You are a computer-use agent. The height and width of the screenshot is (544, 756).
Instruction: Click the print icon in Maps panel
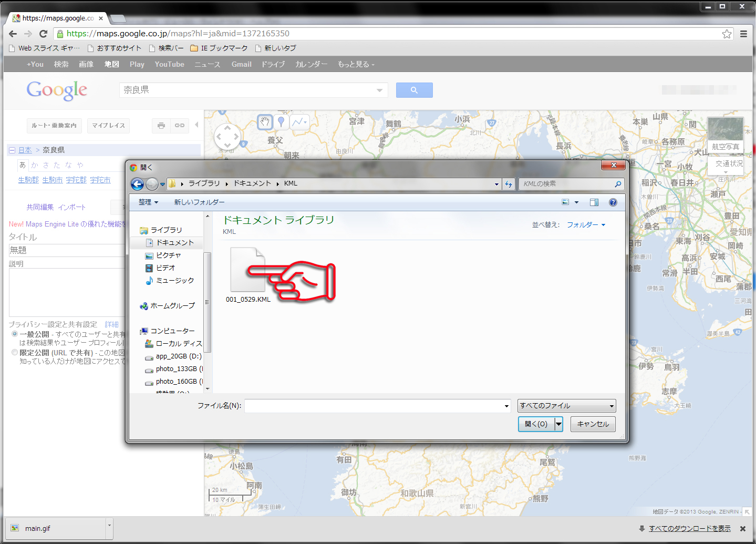[161, 126]
